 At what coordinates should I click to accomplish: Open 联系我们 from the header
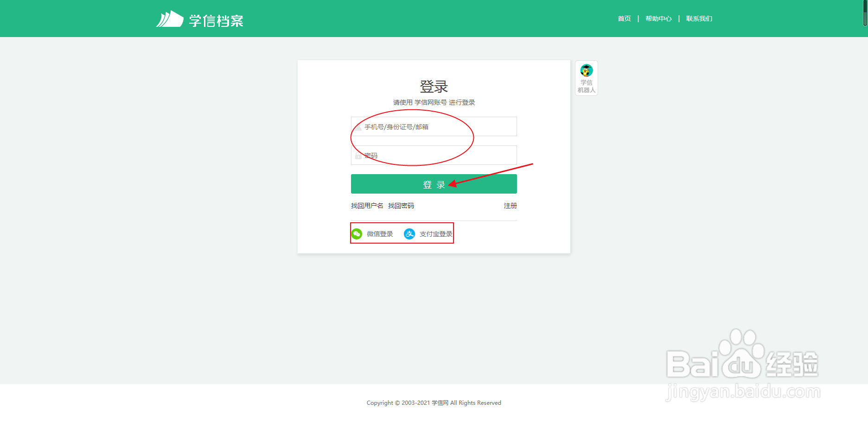click(x=699, y=19)
